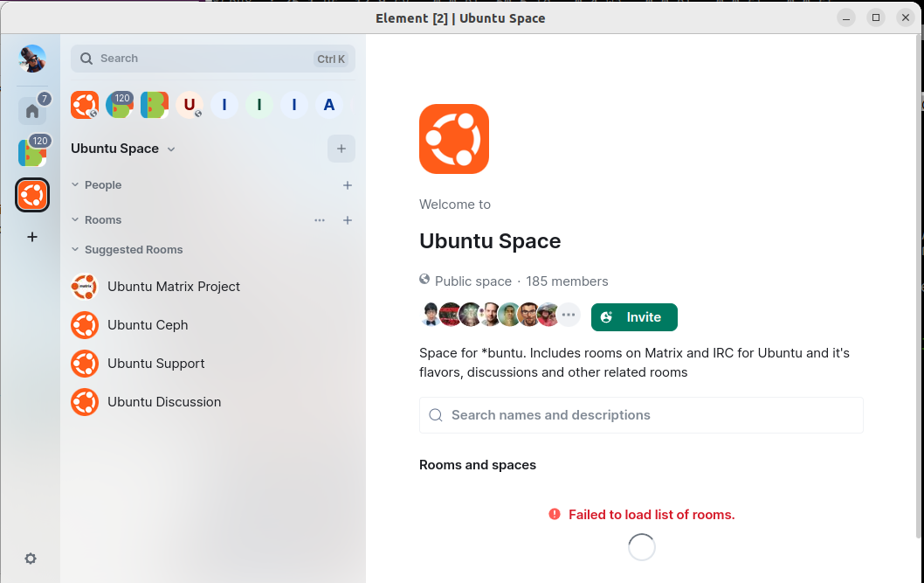
Task: Open the Ubuntu Matrix Project room
Action: point(173,287)
